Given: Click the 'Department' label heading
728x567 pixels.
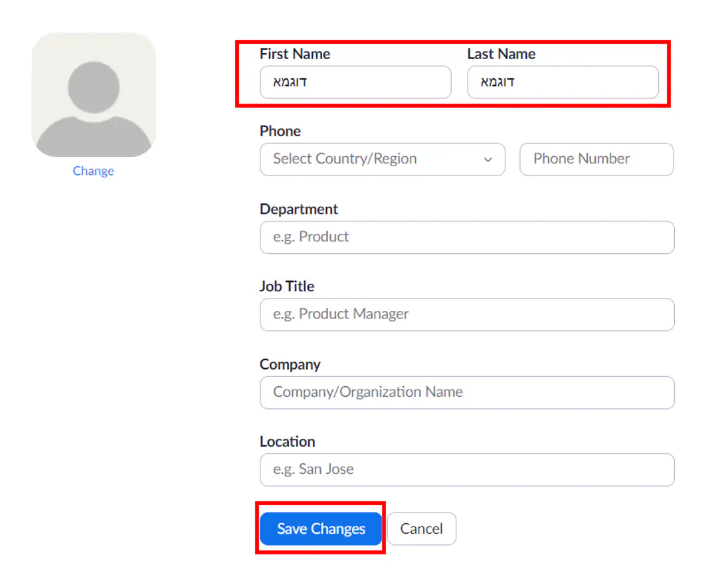Looking at the screenshot, I should point(298,209).
